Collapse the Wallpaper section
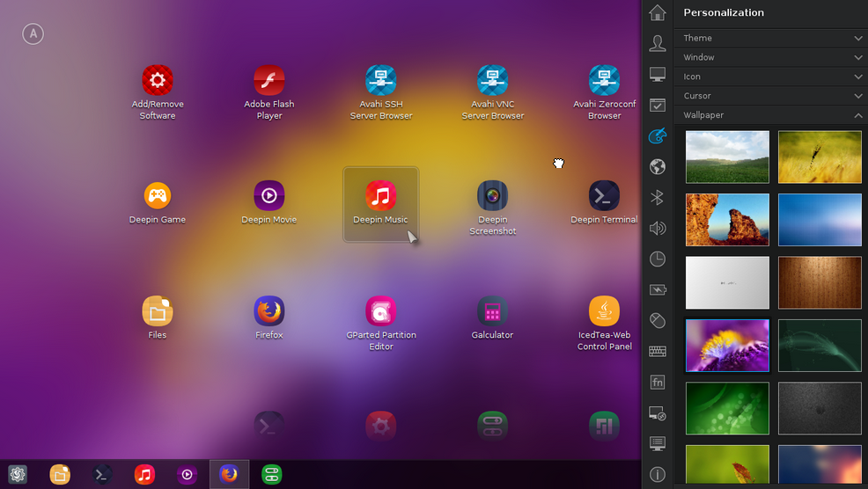The width and height of the screenshot is (868, 489). (x=770, y=115)
